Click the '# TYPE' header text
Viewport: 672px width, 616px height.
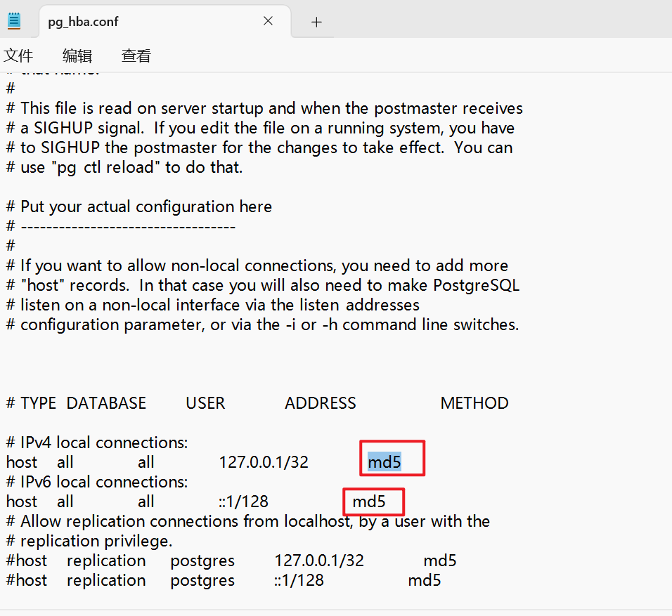32,403
